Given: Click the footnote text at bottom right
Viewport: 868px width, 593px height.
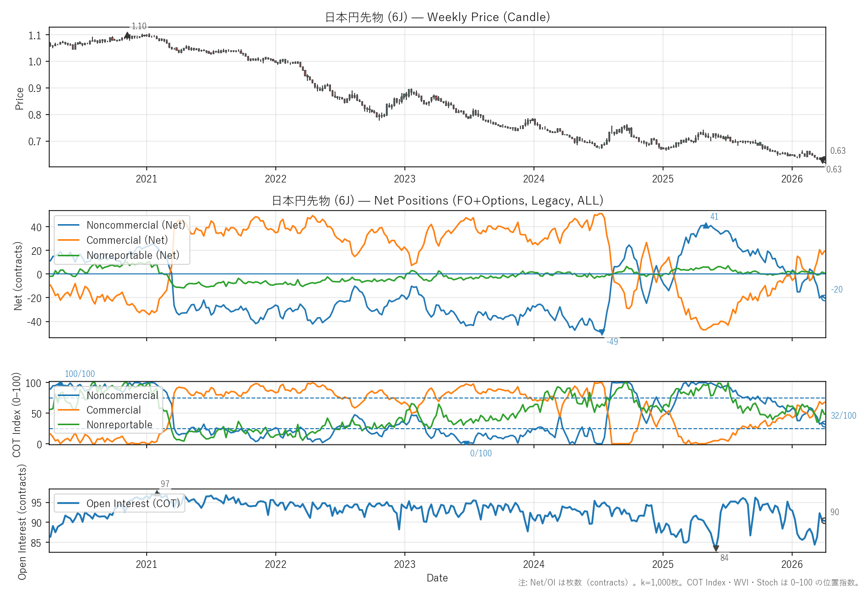Looking at the screenshot, I should (x=689, y=583).
